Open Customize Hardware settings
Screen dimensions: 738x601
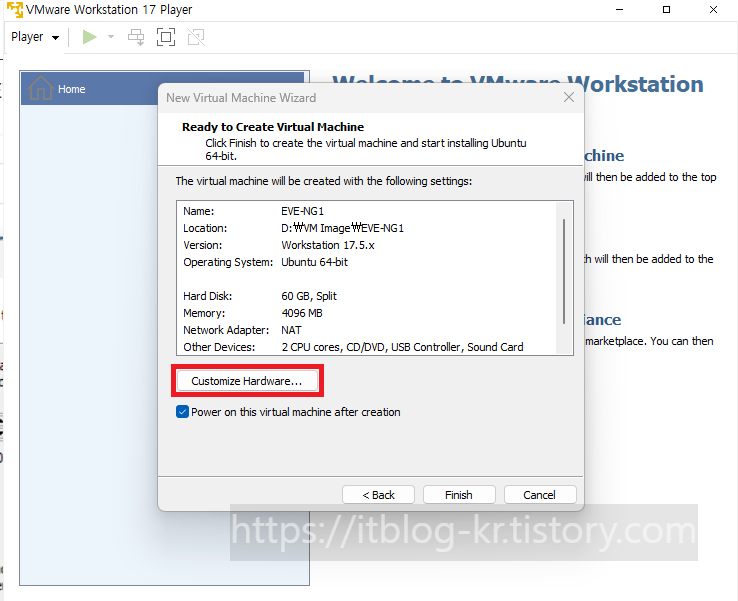tap(247, 381)
